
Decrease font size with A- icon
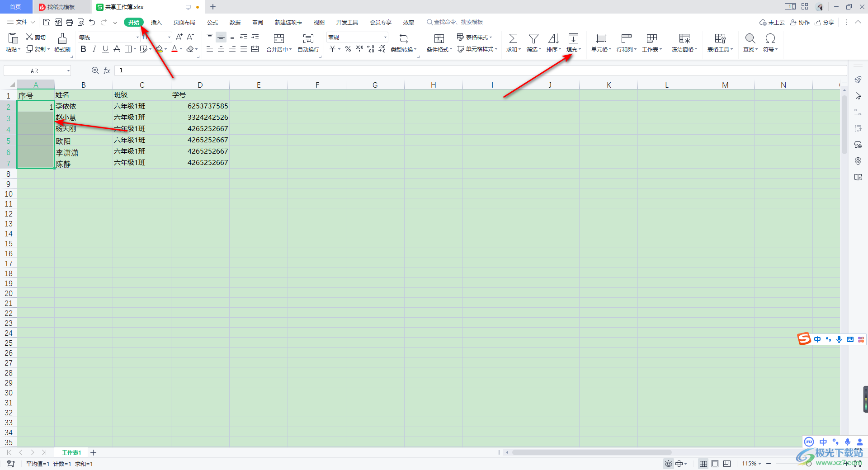pyautogui.click(x=190, y=37)
